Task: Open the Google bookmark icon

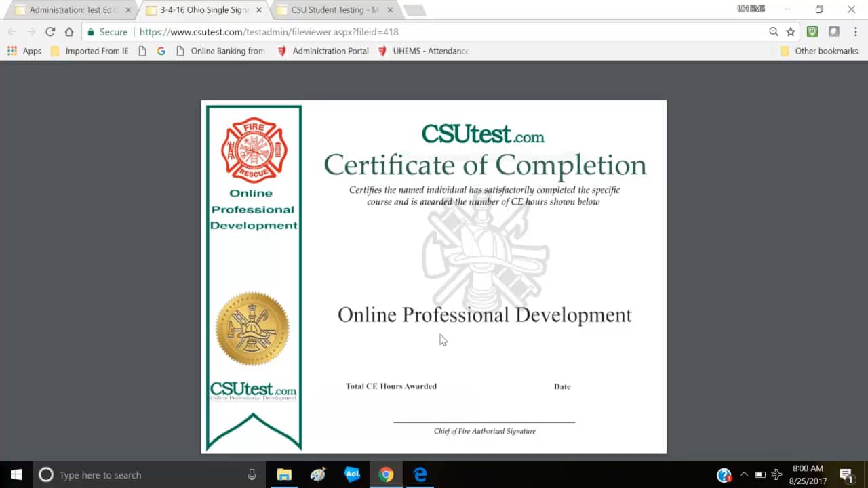Action: point(161,51)
